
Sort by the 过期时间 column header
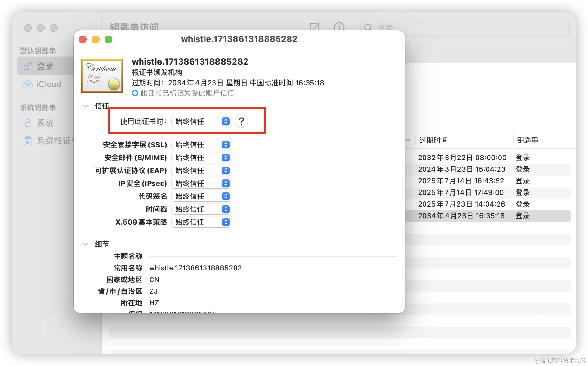(433, 140)
